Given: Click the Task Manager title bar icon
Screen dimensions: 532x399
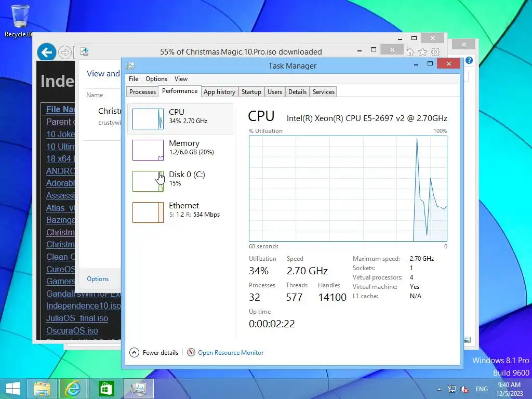Looking at the screenshot, I should click(130, 66).
